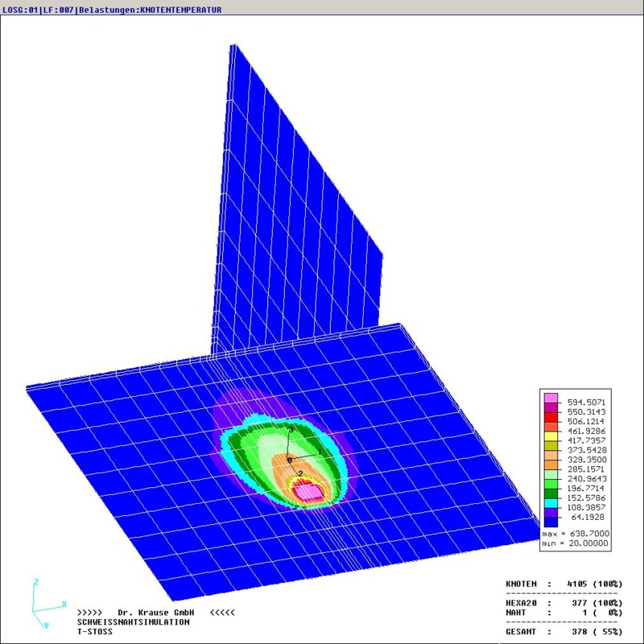Click the min = 20.00000 legend value

coord(575,544)
